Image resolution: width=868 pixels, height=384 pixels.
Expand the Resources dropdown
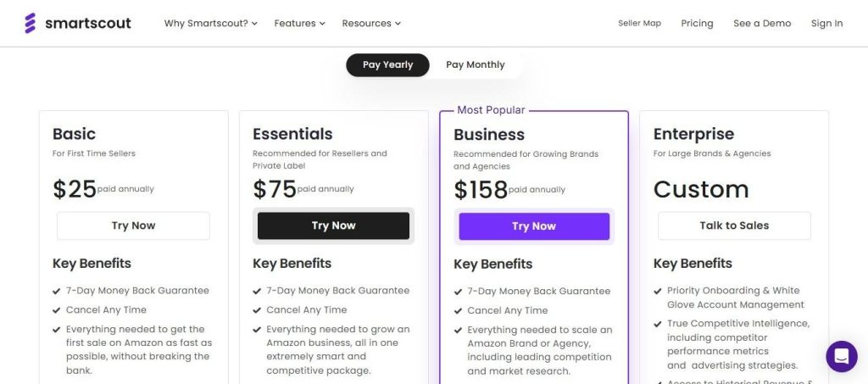(x=371, y=24)
